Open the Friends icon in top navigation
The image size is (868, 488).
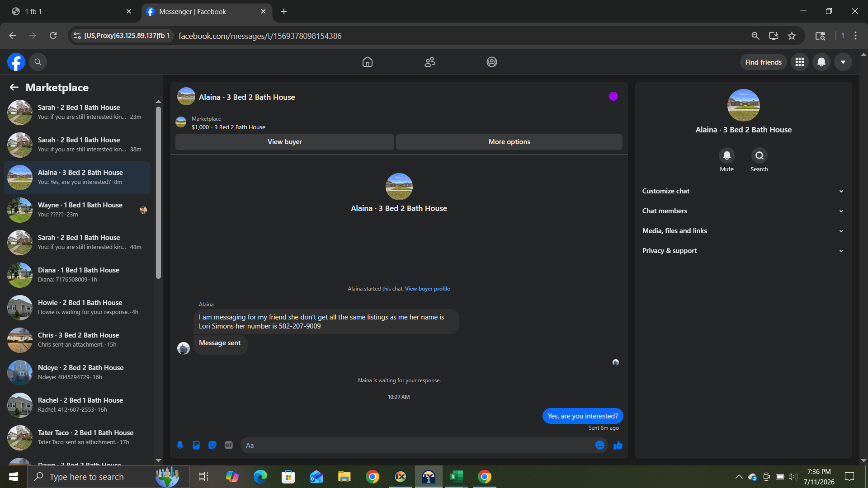430,62
